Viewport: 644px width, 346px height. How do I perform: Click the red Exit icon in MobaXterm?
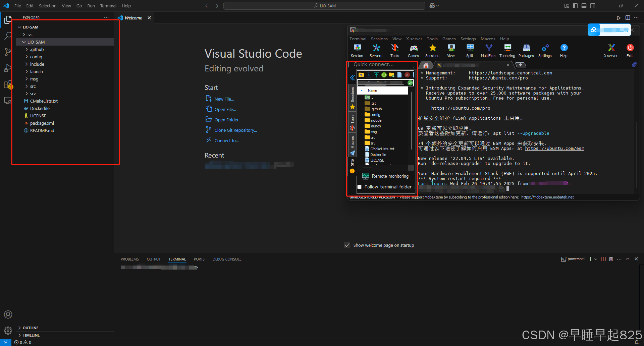point(630,51)
